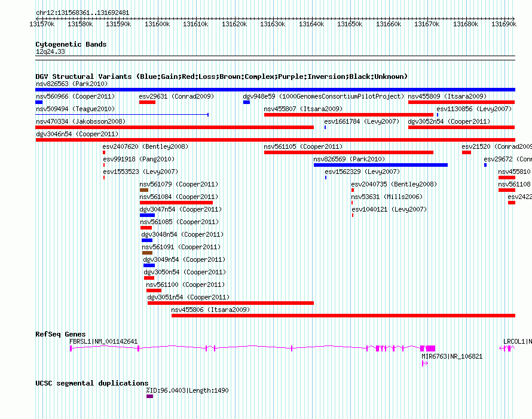532x419 pixels.
Task: Select the 131650k ruler tick label
Action: [x=350, y=24]
